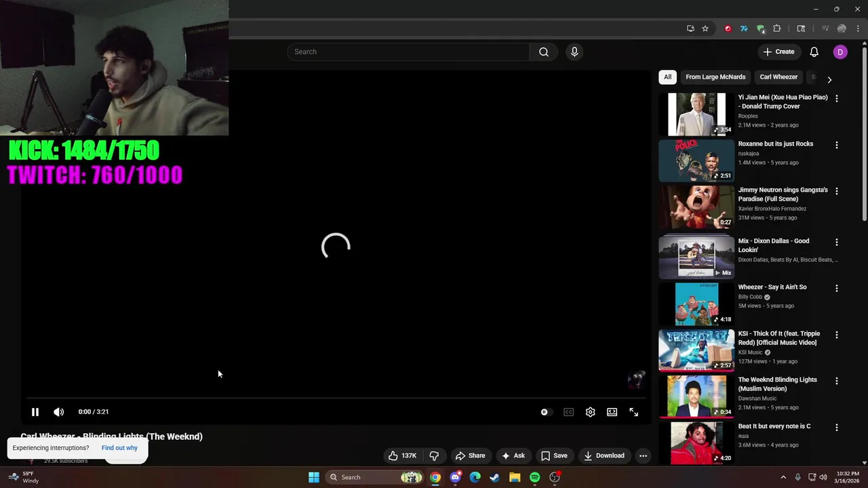Open OBS Studio from the taskbar

click(555, 477)
